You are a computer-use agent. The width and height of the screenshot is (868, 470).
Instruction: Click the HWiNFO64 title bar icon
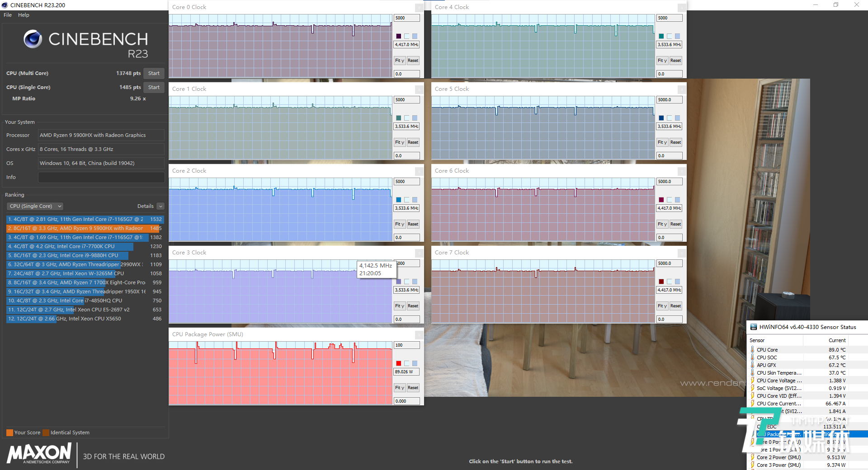(754, 327)
